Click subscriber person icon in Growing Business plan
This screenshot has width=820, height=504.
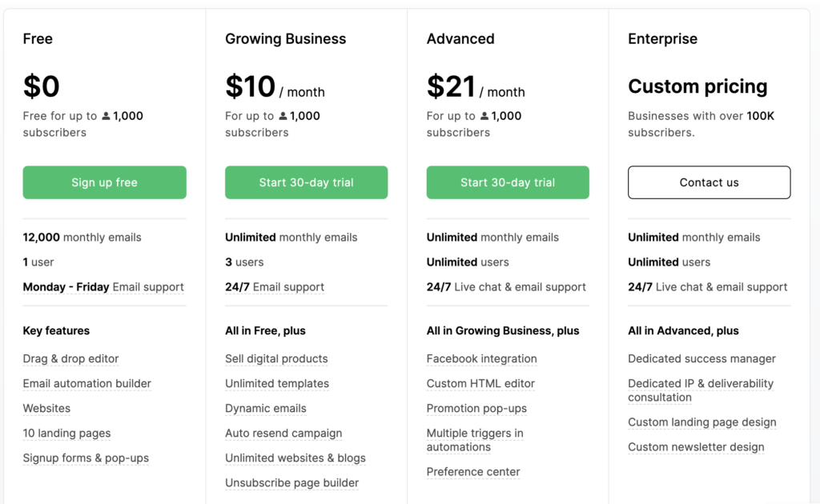pyautogui.click(x=283, y=116)
